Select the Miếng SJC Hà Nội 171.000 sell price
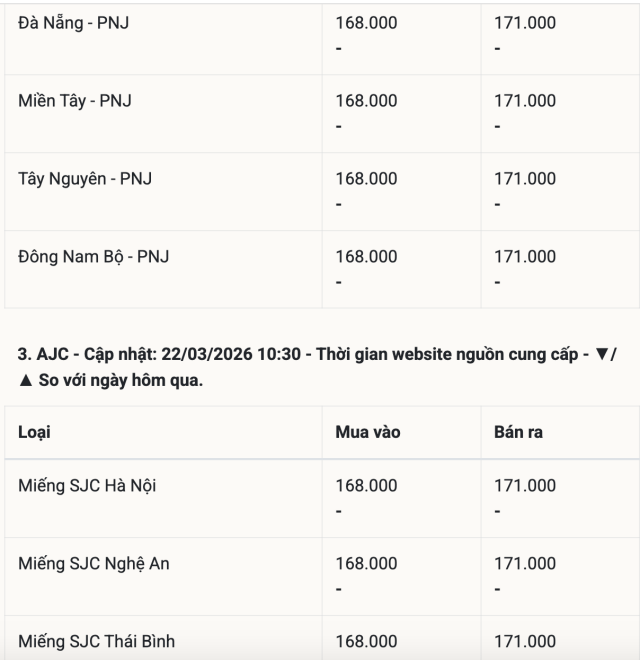This screenshot has width=640, height=660. (526, 486)
